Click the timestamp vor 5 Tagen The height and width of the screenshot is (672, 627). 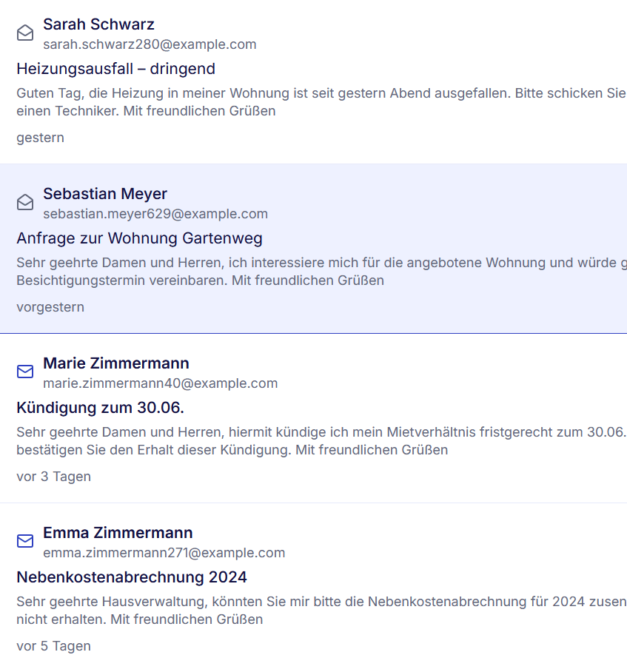point(53,646)
